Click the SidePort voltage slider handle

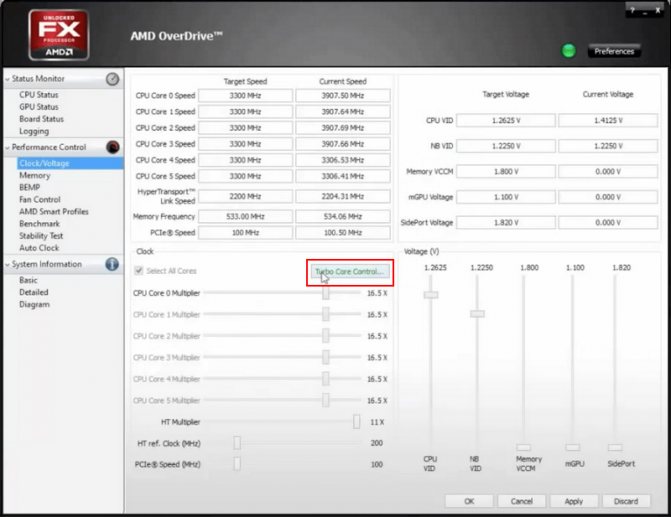pos(615,448)
